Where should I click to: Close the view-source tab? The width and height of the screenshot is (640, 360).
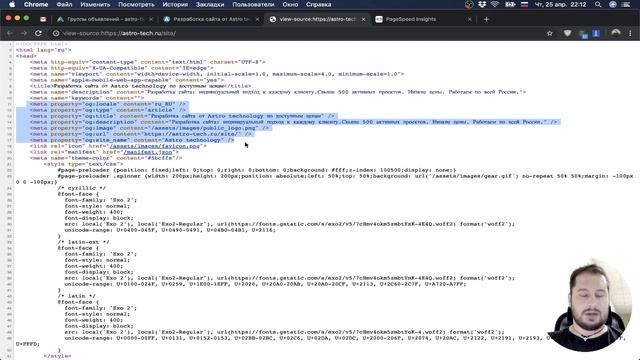click(363, 19)
